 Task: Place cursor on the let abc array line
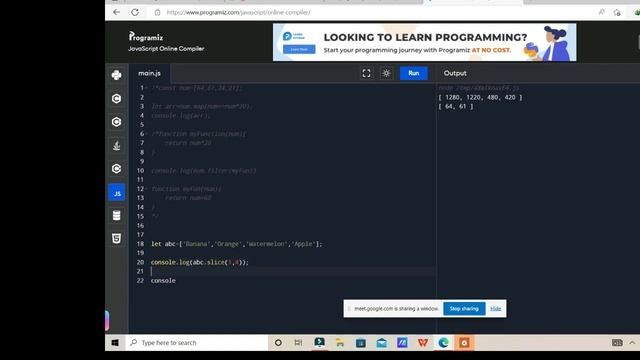click(237, 244)
